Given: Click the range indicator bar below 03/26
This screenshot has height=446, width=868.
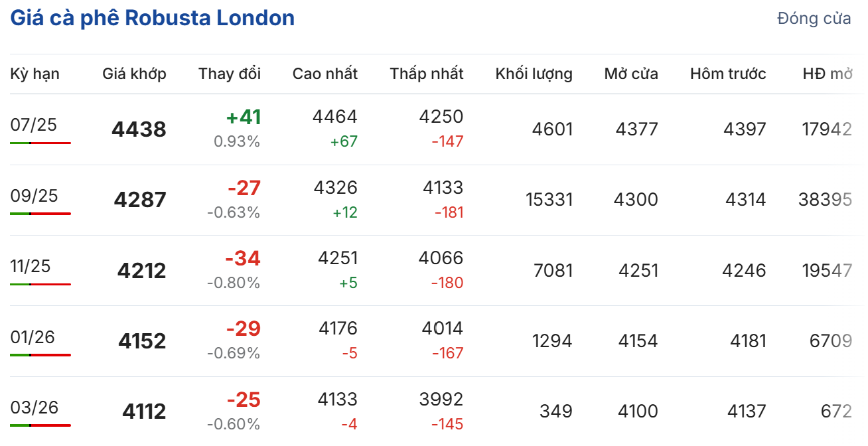Looking at the screenshot, I should click(x=40, y=425).
